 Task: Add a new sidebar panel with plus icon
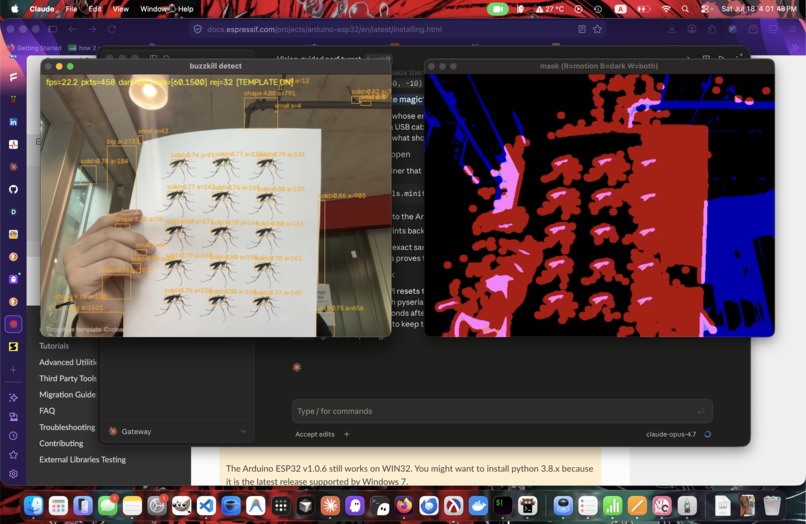(13, 369)
